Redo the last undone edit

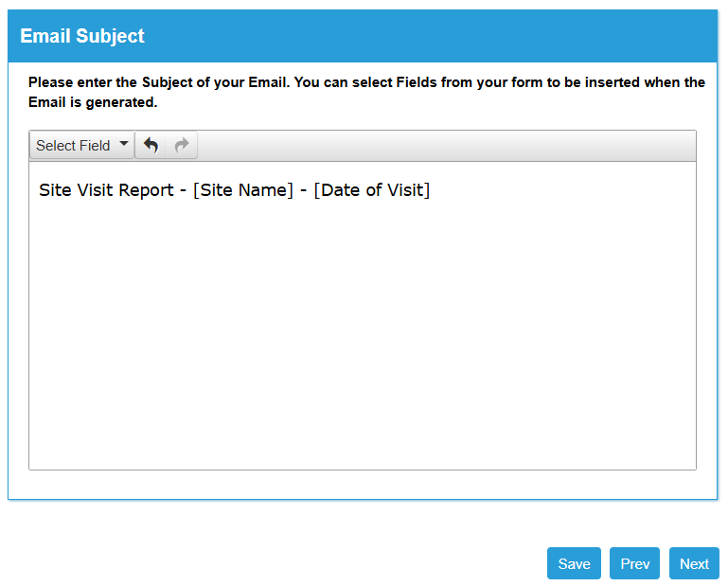tap(182, 146)
